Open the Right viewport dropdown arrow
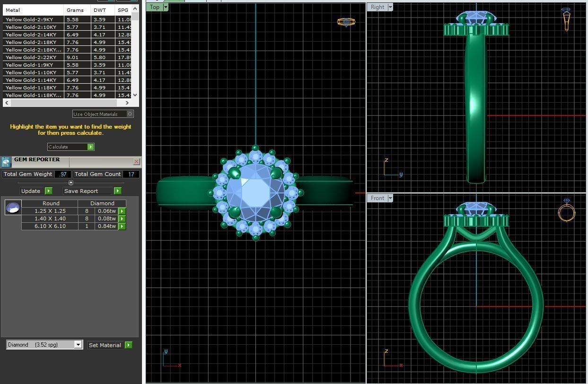The image size is (588, 384). [390, 7]
